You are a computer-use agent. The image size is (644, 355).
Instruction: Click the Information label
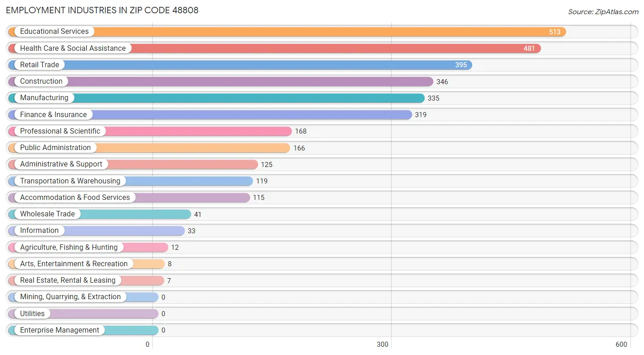[39, 231]
